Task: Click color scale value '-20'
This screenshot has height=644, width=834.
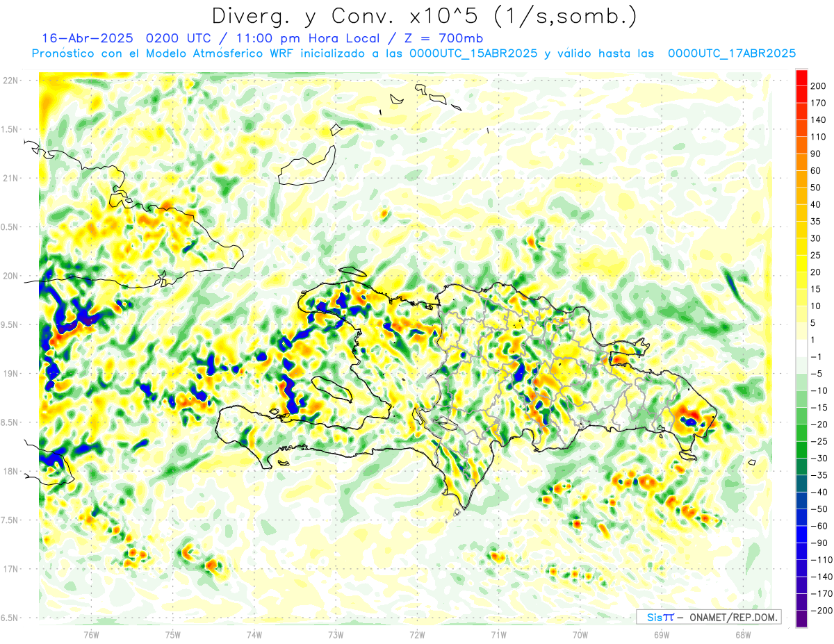Action: pos(819,424)
